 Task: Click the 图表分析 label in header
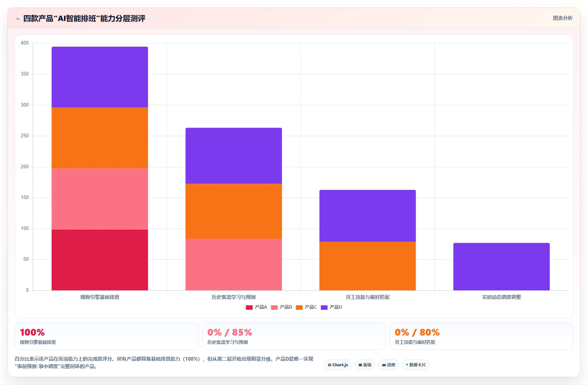click(x=563, y=18)
